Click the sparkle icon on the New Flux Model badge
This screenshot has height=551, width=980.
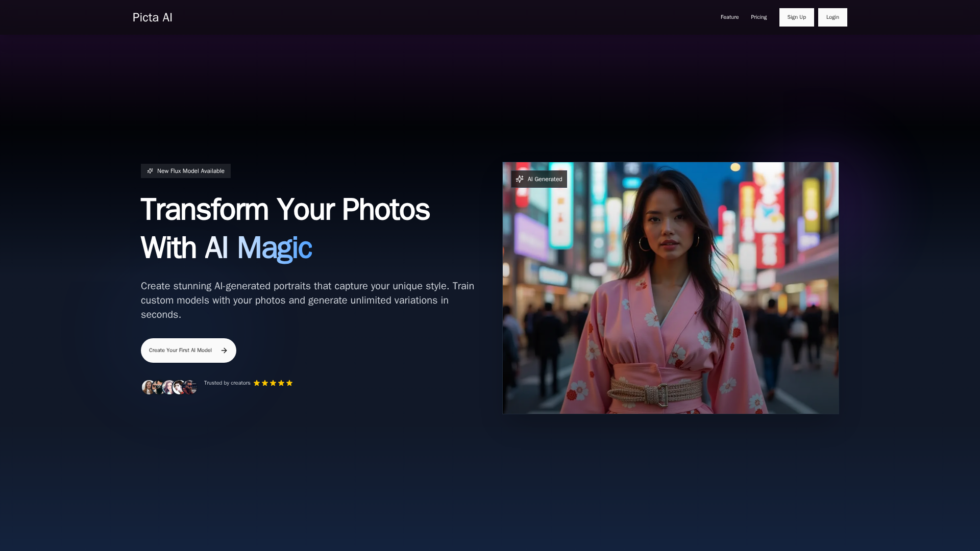click(150, 171)
